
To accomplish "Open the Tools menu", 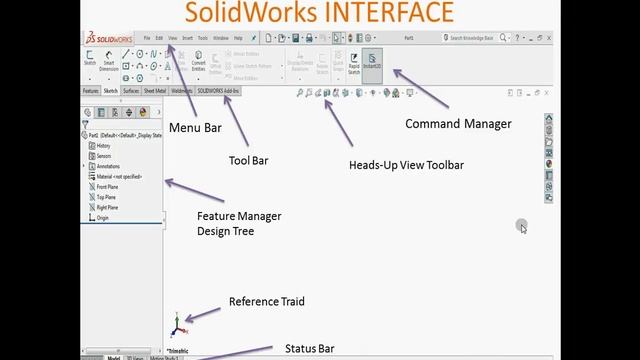I will click(x=202, y=38).
